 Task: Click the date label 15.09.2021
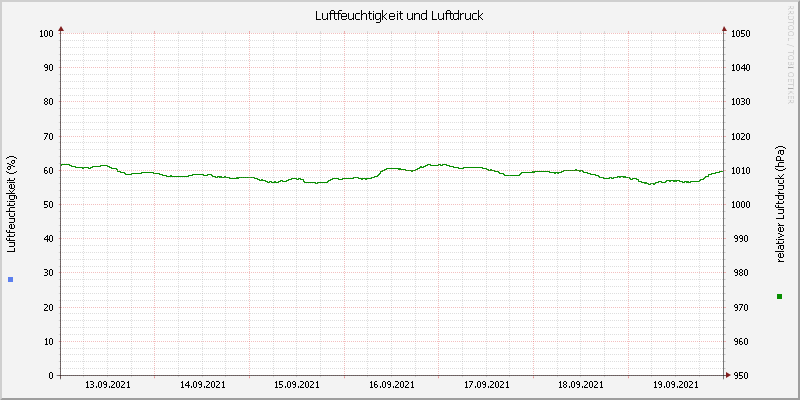point(297,385)
